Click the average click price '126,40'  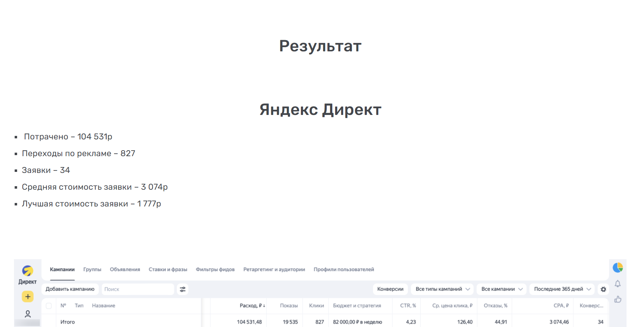click(465, 322)
